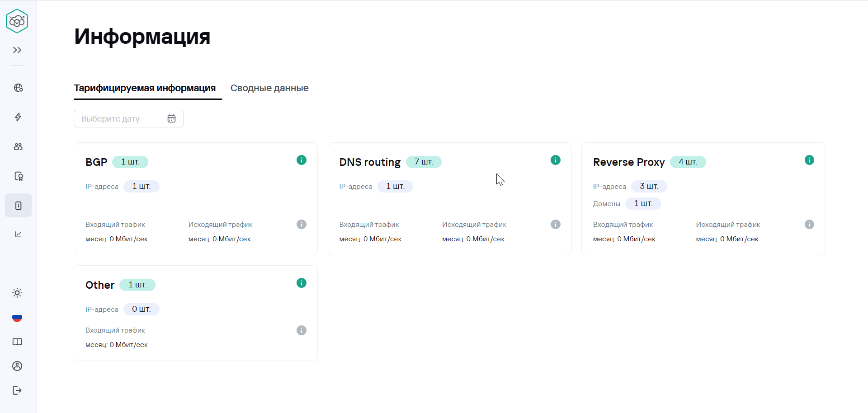
Task: Click the Выберите дату date field
Action: click(x=120, y=119)
